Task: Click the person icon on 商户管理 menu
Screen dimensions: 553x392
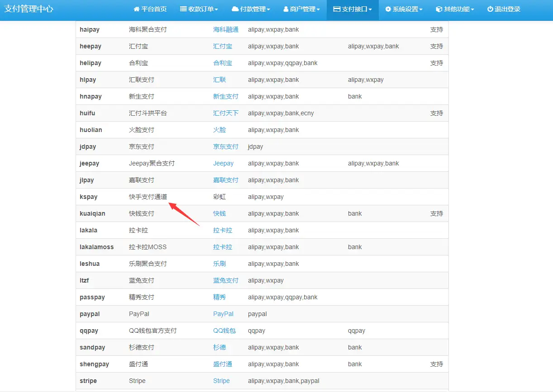Action: [x=286, y=9]
